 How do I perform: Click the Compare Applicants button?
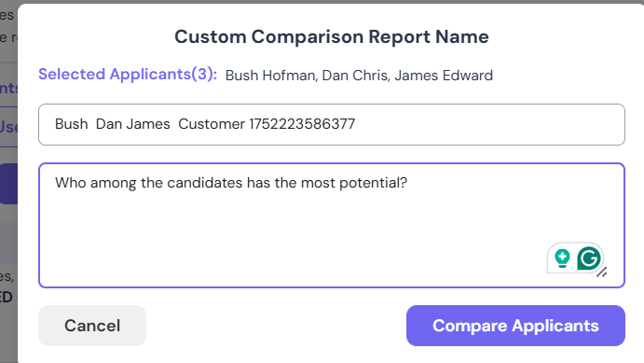pyautogui.click(x=515, y=326)
